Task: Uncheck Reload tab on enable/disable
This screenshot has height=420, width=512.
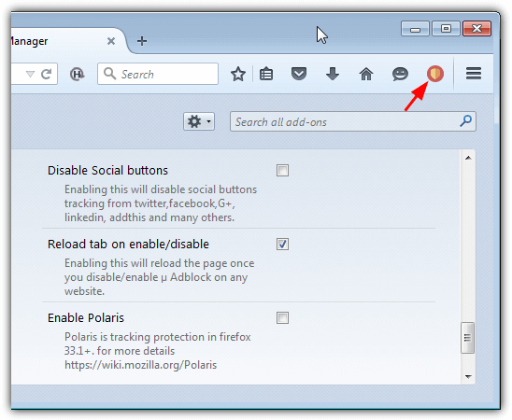Action: (282, 244)
